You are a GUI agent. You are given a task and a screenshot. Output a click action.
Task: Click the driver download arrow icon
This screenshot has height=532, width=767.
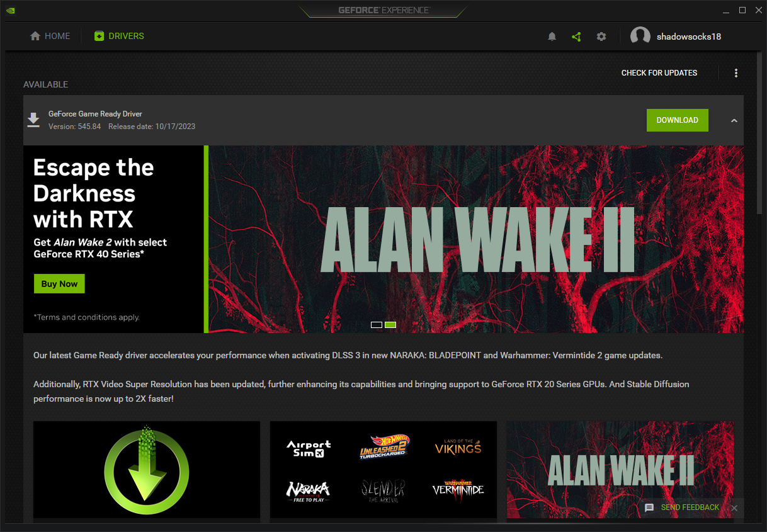click(33, 120)
